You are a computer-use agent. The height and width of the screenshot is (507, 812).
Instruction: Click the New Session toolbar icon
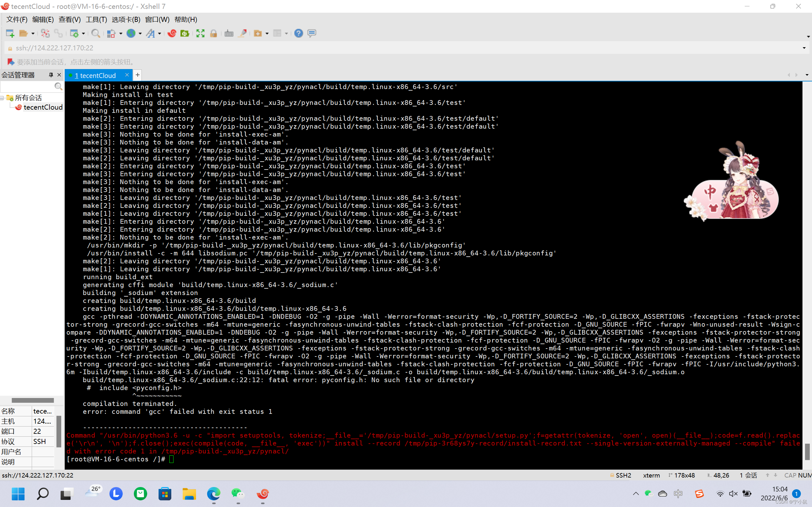[x=10, y=33]
